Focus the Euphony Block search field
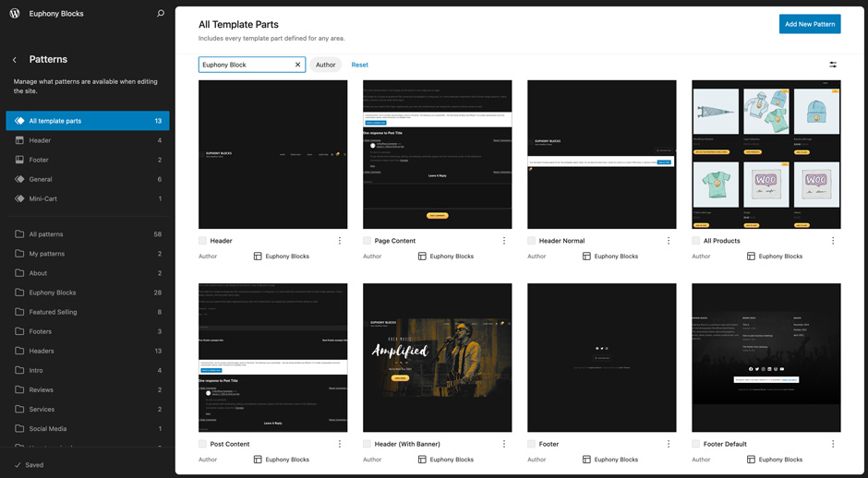 click(245, 65)
